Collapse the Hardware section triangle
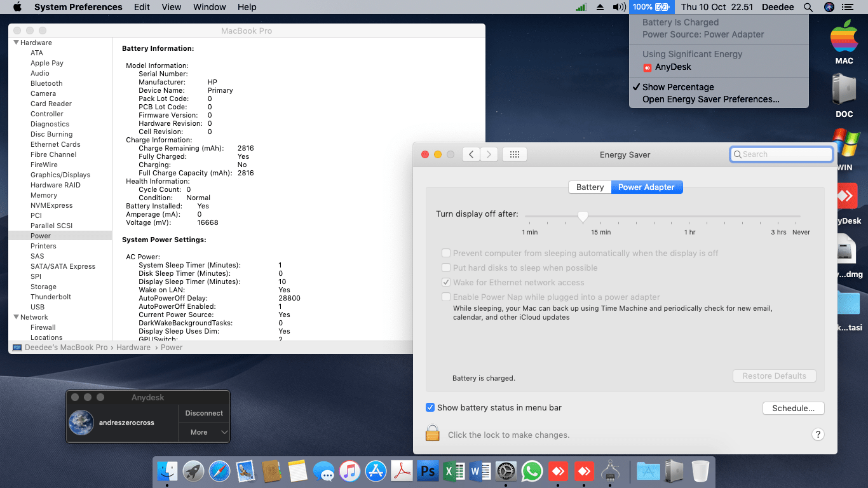This screenshot has width=868, height=488. 15,43
